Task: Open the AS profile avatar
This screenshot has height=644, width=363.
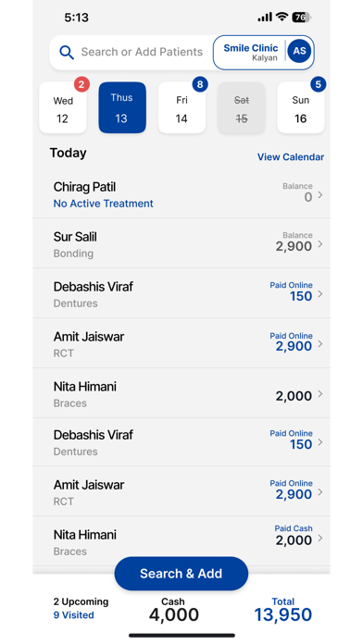Action: click(299, 51)
